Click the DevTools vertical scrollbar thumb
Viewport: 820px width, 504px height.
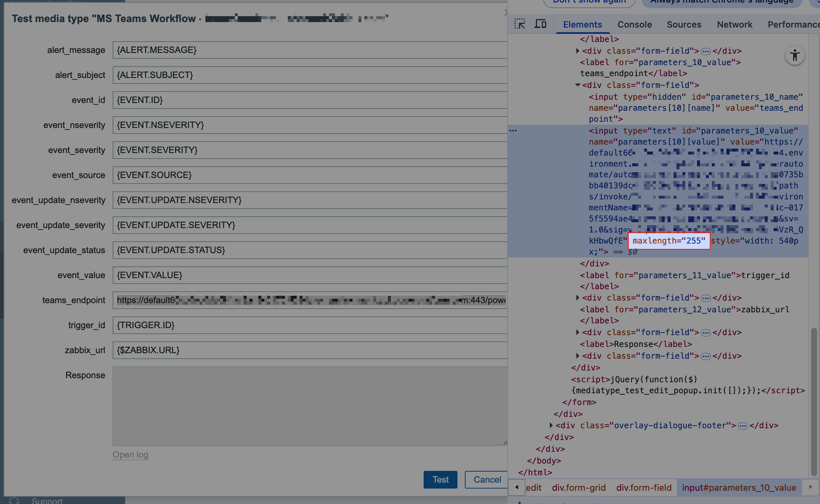814,402
